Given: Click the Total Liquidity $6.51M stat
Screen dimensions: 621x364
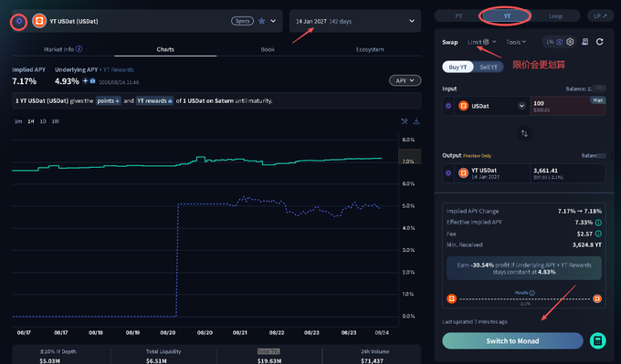Looking at the screenshot, I should (163, 356).
